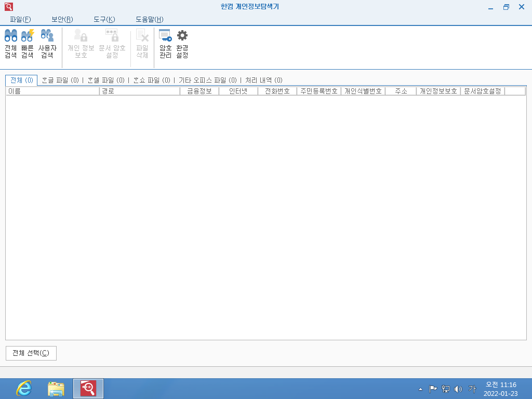This screenshot has width=532, height=399.
Task: Open the volume speaker tray icon
Action: coord(458,389)
